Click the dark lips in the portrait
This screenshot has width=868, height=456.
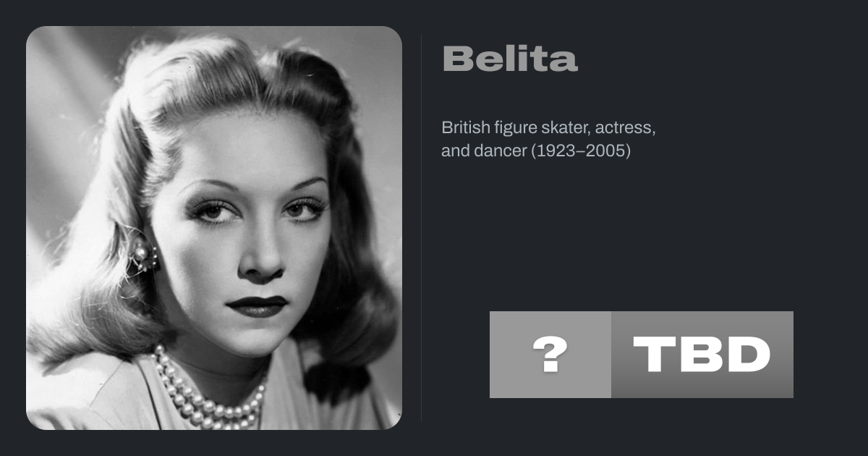(257, 305)
